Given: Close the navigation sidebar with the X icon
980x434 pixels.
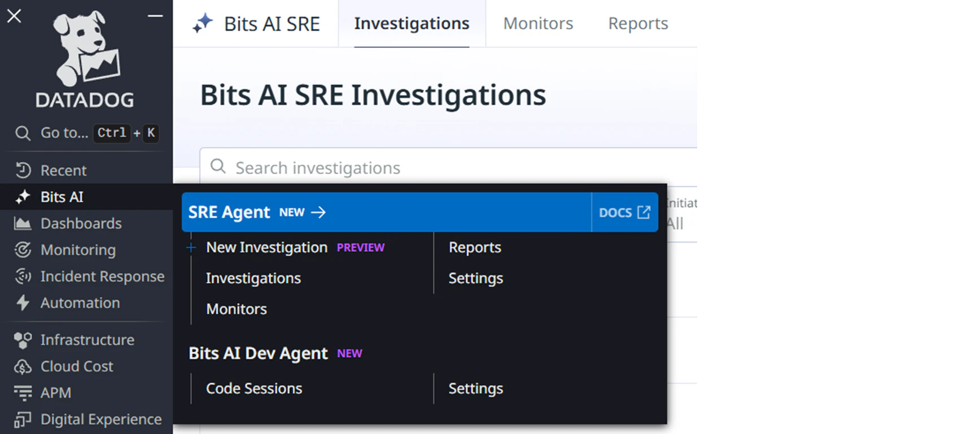Looking at the screenshot, I should (14, 16).
